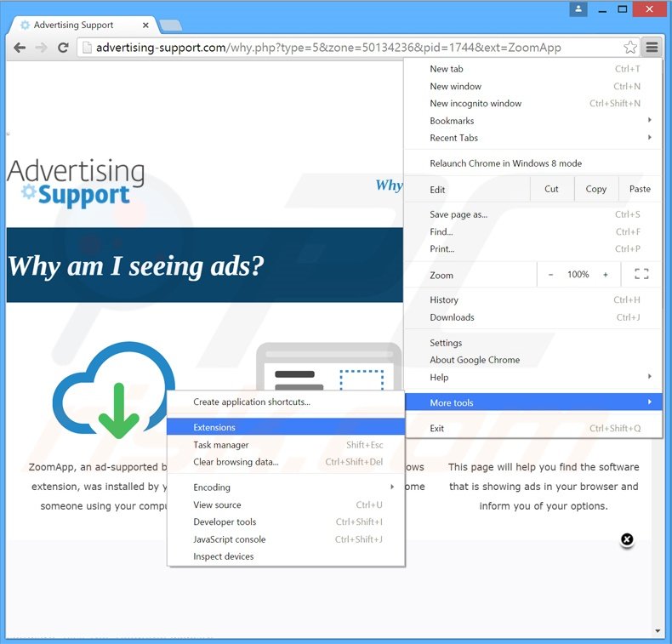Image resolution: width=672 pixels, height=644 pixels.
Task: Minimize the Chrome window
Action: tap(602, 9)
